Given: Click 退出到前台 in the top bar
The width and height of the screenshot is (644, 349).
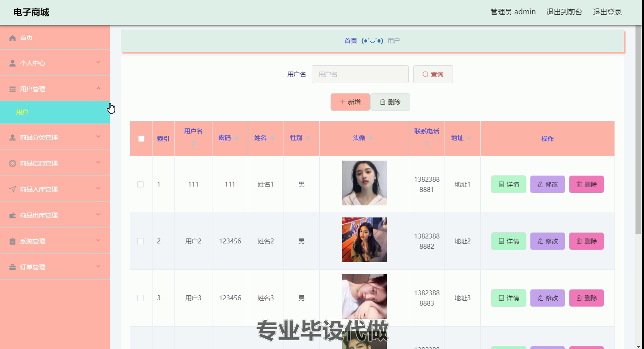Looking at the screenshot, I should pyautogui.click(x=564, y=12).
